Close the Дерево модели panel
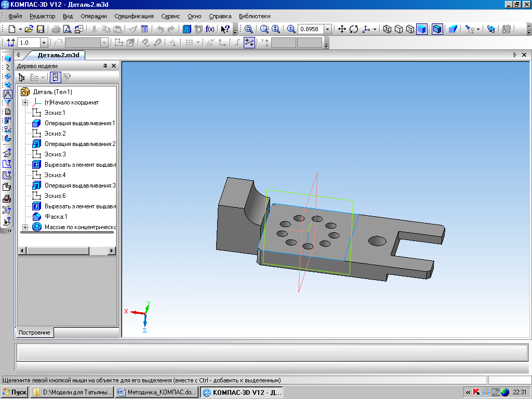Screen dimensions: 532x399 pyautogui.click(x=114, y=66)
